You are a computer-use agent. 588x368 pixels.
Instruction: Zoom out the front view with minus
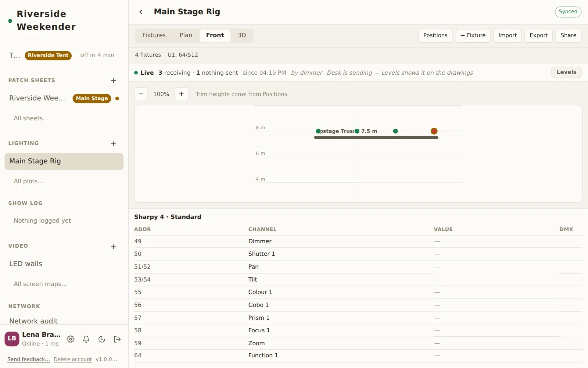pyautogui.click(x=141, y=94)
